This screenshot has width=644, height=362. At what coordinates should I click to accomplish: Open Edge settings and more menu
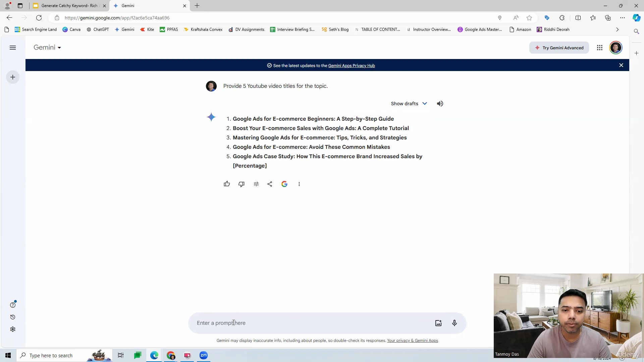623,18
